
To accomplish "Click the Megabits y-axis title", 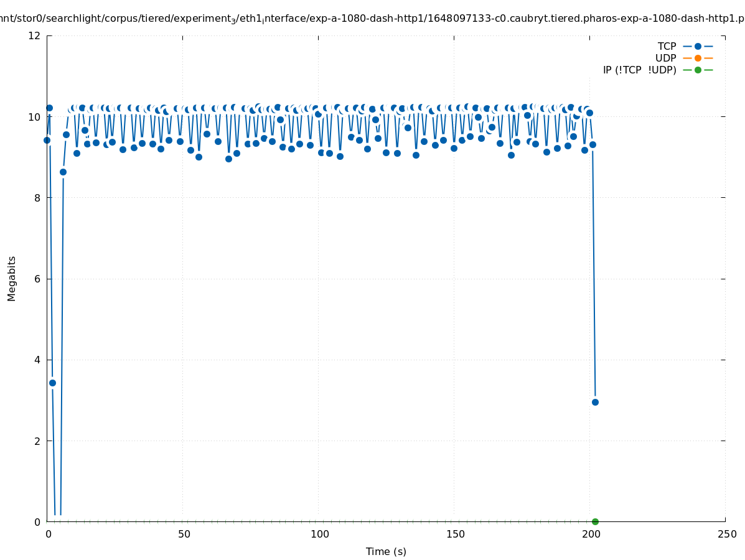I will 12,278.
